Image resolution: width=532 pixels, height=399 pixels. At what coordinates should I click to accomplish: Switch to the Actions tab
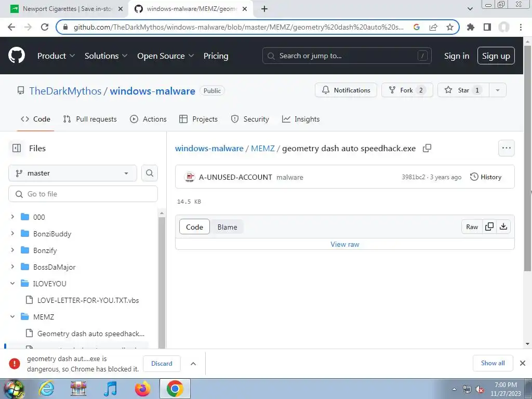tap(148, 119)
